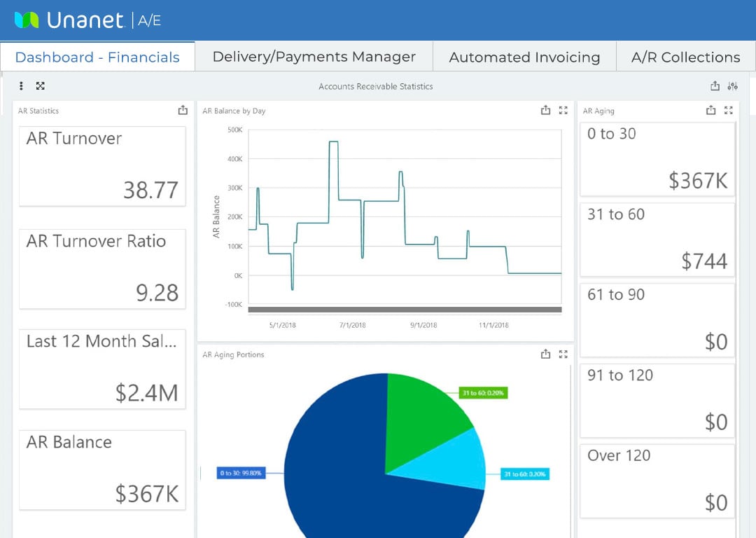756x538 pixels.
Task: Click the 7/1/2018 axis label
Action: point(352,325)
